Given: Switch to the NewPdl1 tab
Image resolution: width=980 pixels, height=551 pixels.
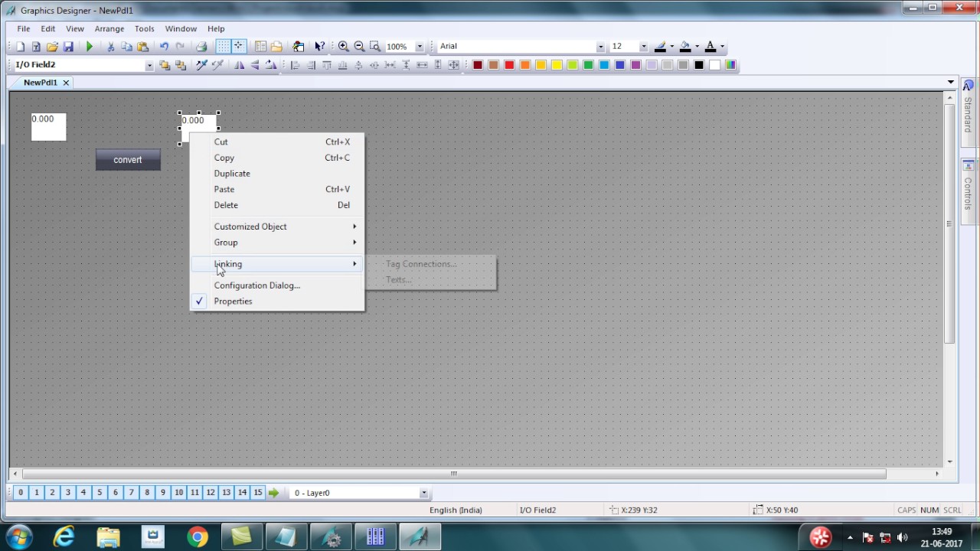Looking at the screenshot, I should coord(41,83).
